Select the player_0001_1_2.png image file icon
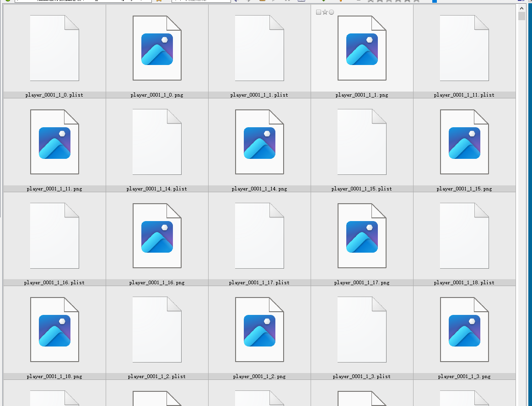The image size is (532, 406). coord(259,330)
